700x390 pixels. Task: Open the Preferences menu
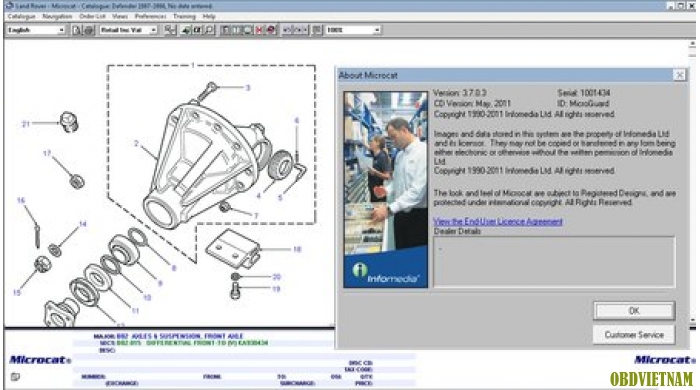(150, 16)
